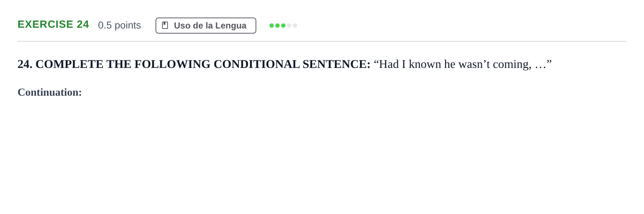Select the fourth gray difficulty dot

click(x=289, y=26)
